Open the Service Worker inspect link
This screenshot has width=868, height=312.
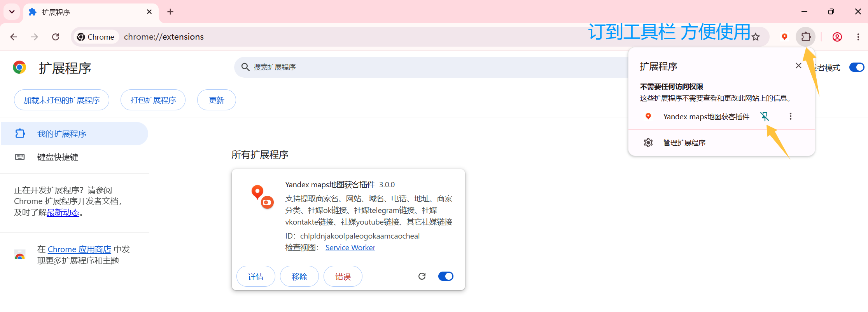tap(350, 248)
